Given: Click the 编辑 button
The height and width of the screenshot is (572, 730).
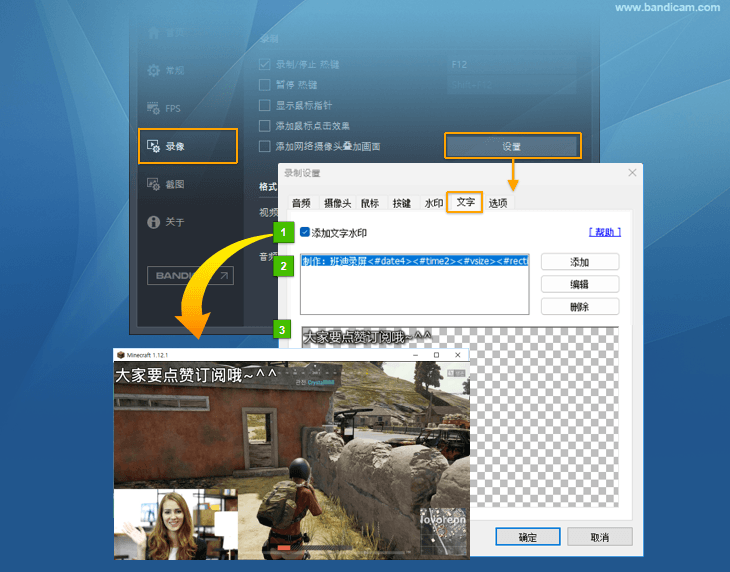Looking at the screenshot, I should click(x=580, y=284).
